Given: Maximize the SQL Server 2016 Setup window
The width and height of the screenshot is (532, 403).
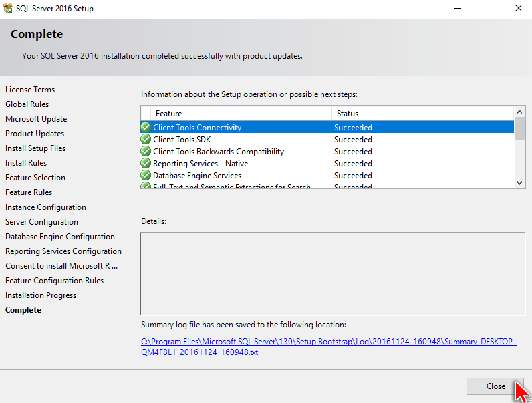Looking at the screenshot, I should pyautogui.click(x=487, y=8).
